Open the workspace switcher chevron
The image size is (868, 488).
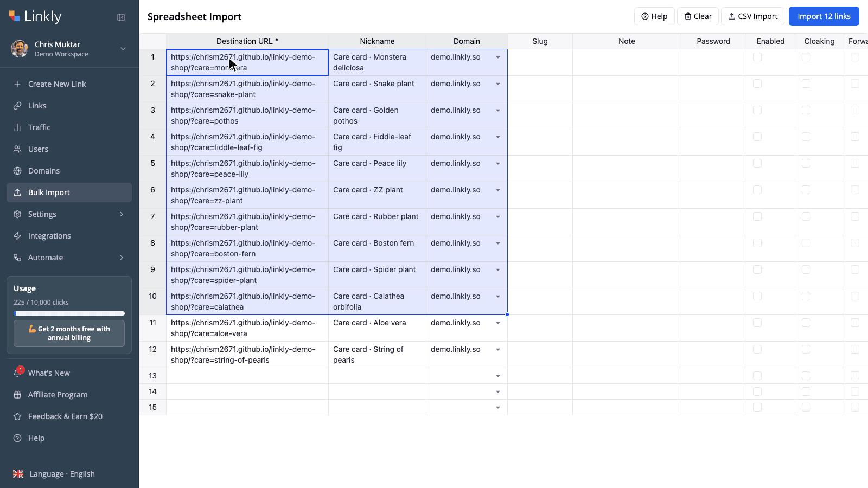123,49
